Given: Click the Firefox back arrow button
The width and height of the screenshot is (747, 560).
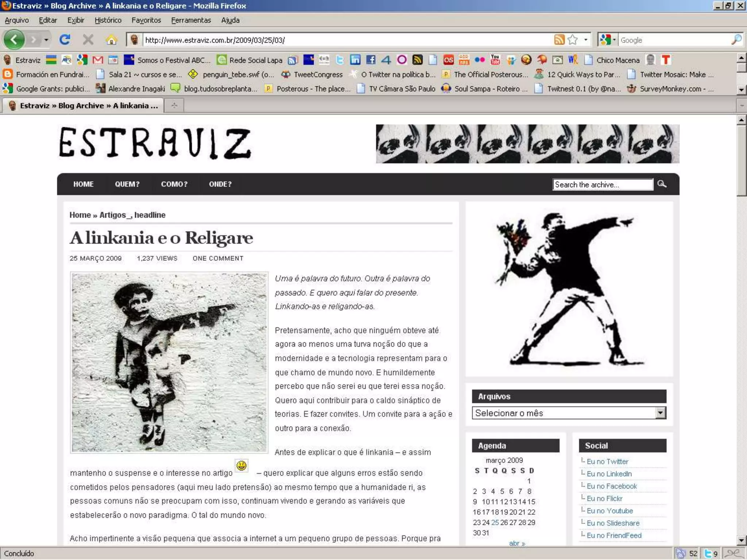Looking at the screenshot, I should pyautogui.click(x=14, y=39).
